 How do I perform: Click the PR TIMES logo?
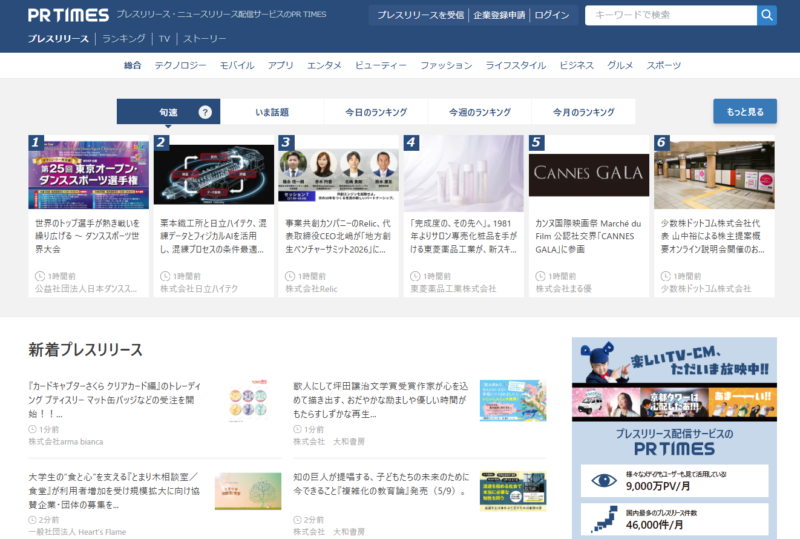pyautogui.click(x=68, y=15)
